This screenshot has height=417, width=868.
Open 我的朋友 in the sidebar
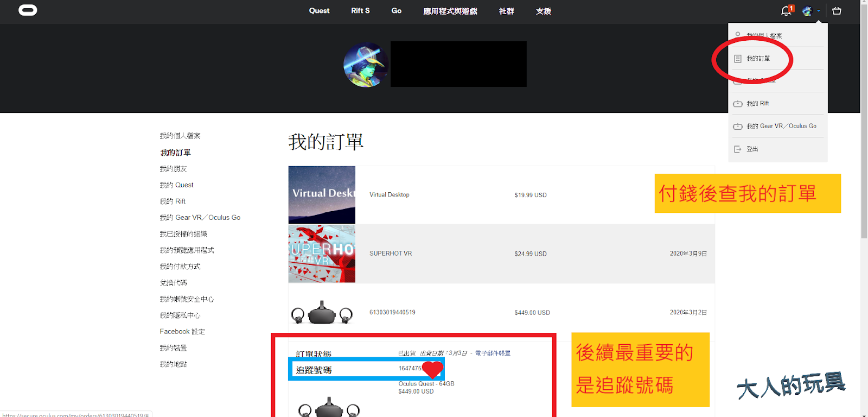173,169
